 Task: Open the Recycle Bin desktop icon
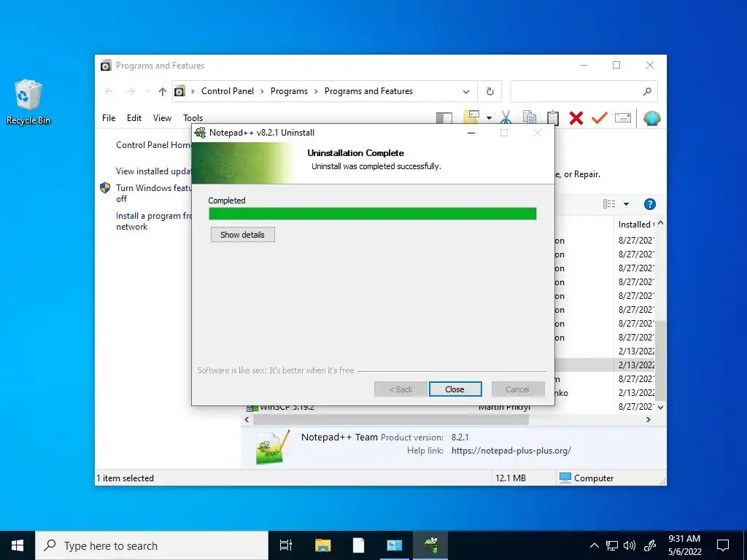pos(28,102)
